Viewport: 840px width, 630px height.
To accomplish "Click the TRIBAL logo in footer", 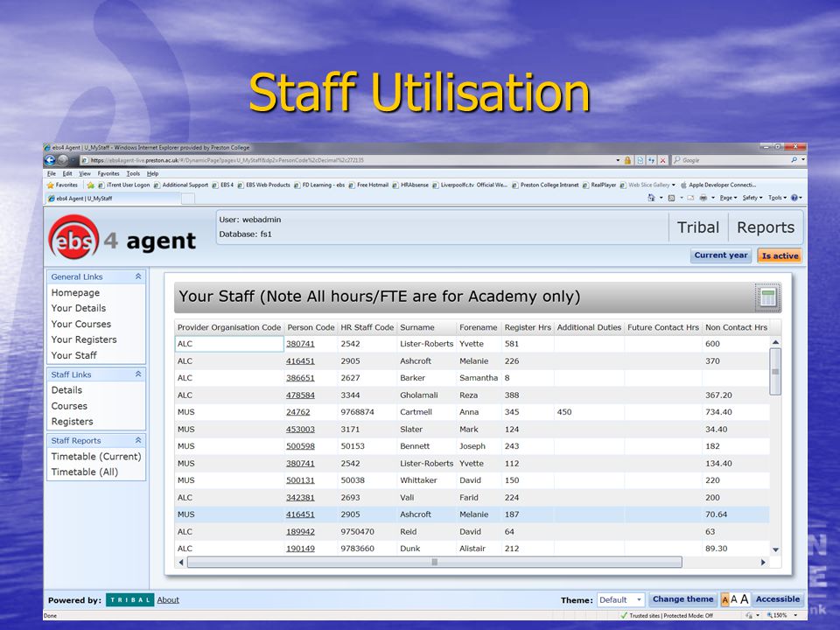I will 130,600.
